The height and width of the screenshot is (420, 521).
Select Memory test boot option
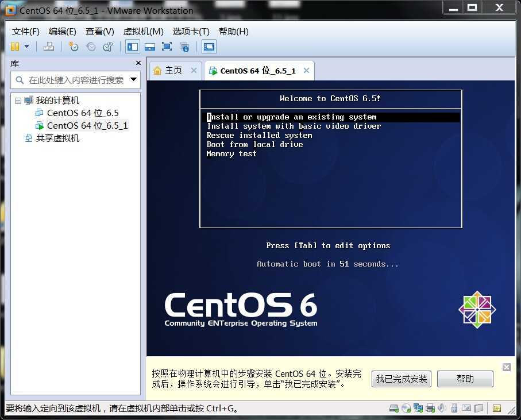(x=231, y=153)
